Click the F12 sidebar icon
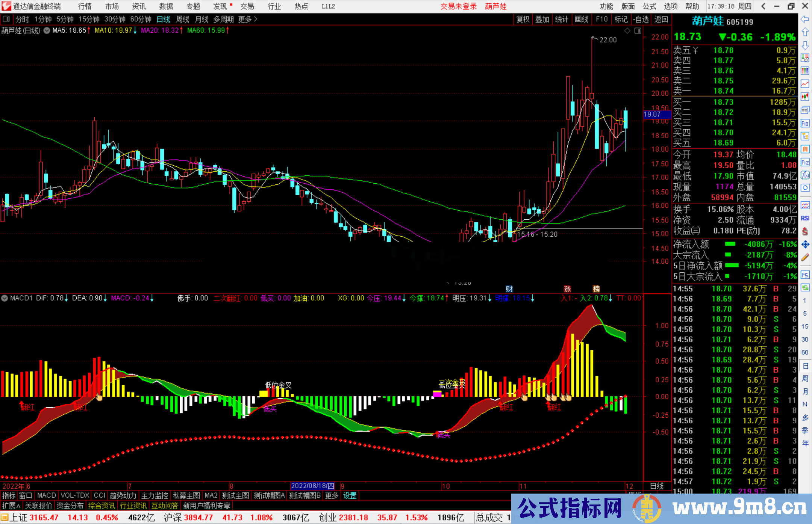 tap(805, 162)
